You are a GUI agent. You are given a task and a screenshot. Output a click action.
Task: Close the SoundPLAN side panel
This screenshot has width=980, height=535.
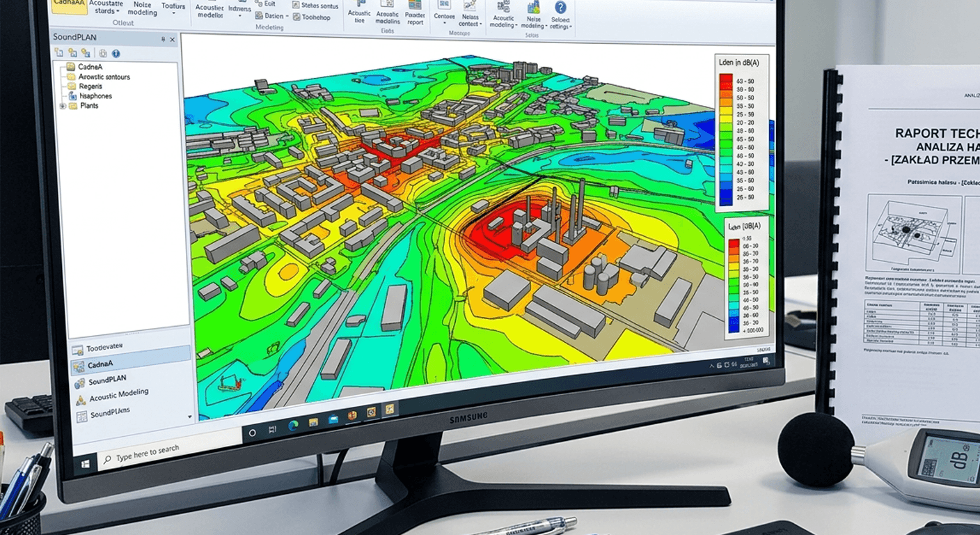172,40
